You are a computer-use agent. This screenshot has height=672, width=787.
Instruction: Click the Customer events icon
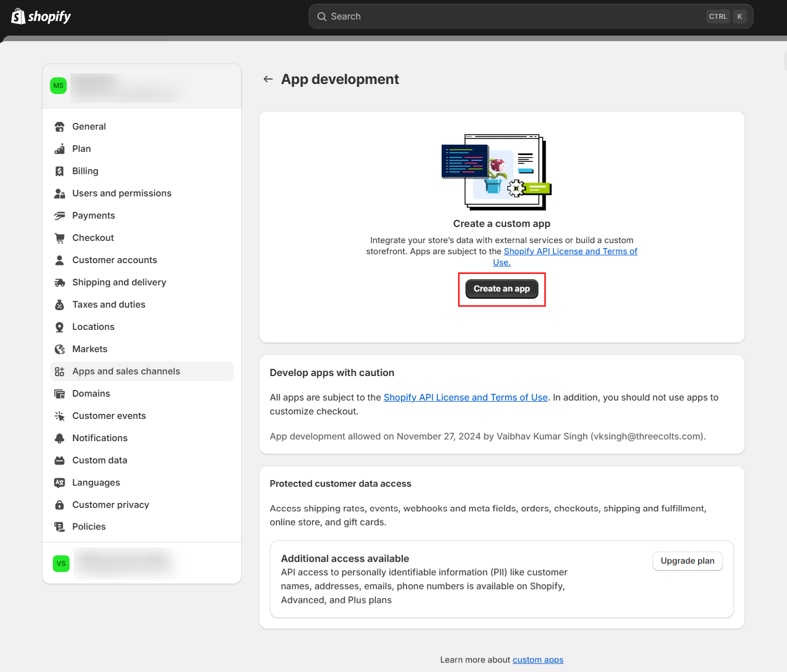60,416
